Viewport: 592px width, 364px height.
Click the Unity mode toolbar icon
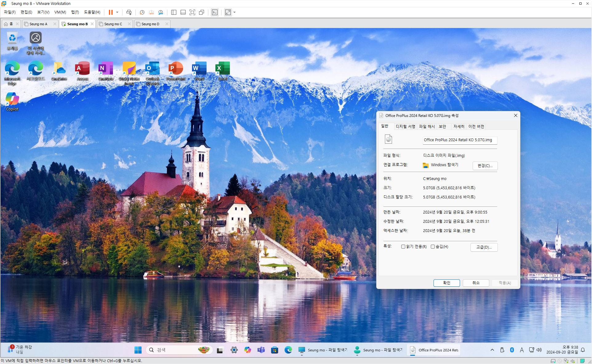[x=202, y=12]
